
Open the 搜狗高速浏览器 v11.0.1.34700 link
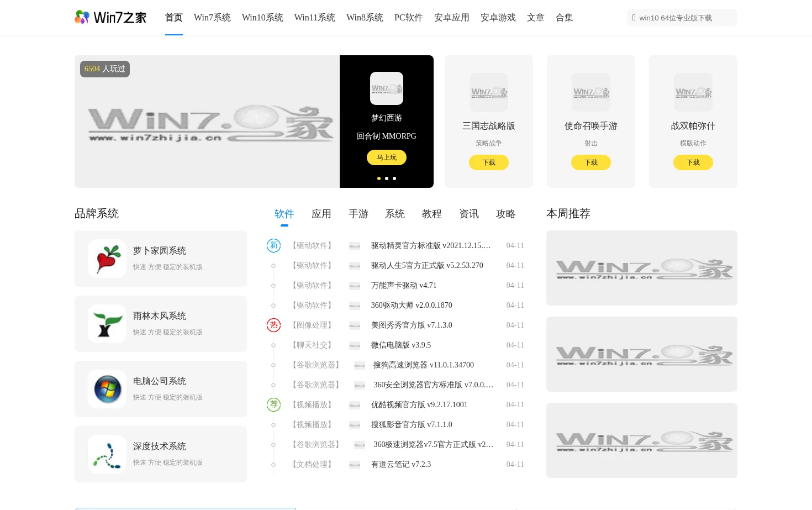pyautogui.click(x=424, y=365)
